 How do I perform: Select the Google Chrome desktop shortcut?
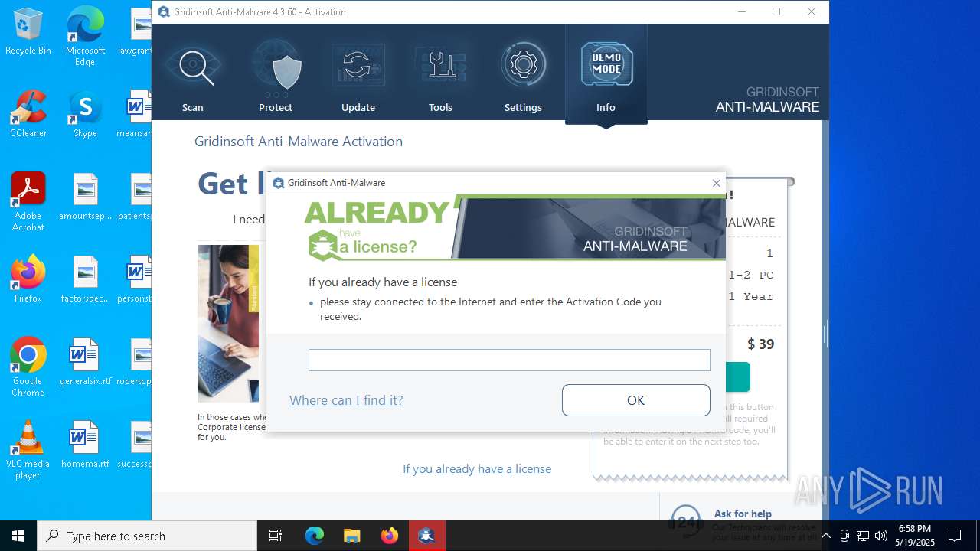28,367
